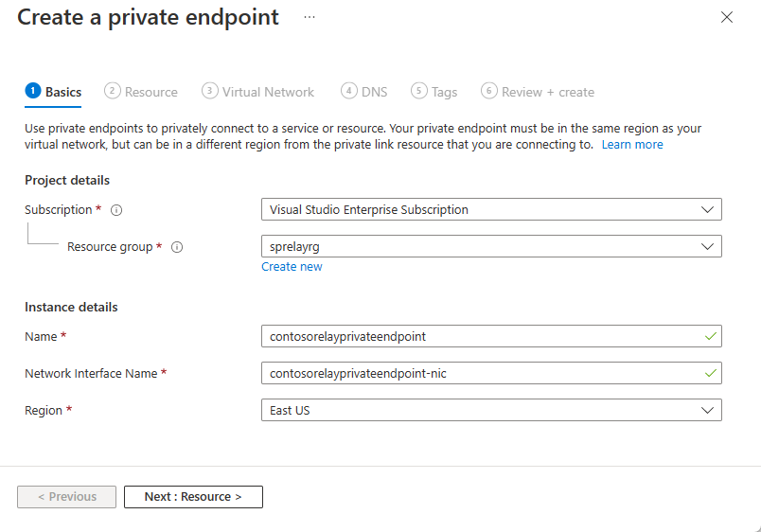Open the ellipsis menu beside the title
Screen dimensions: 761x532
pyautogui.click(x=310, y=17)
